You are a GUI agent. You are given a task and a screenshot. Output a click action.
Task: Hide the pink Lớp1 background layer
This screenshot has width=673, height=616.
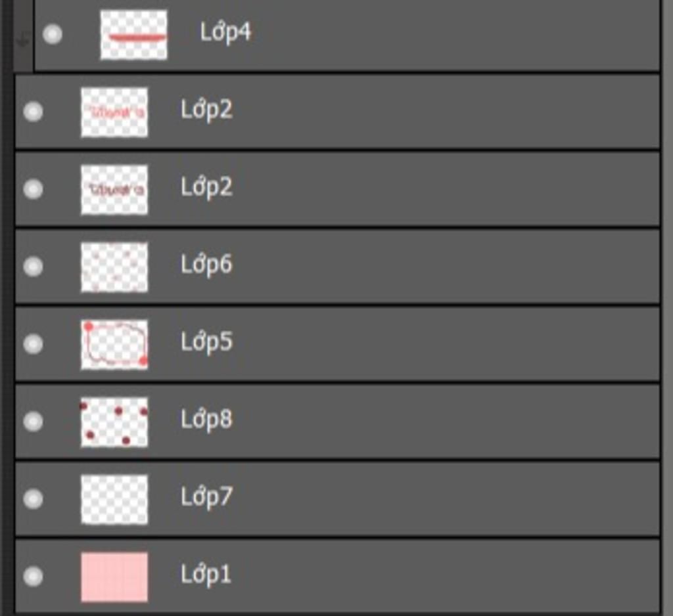(x=33, y=576)
